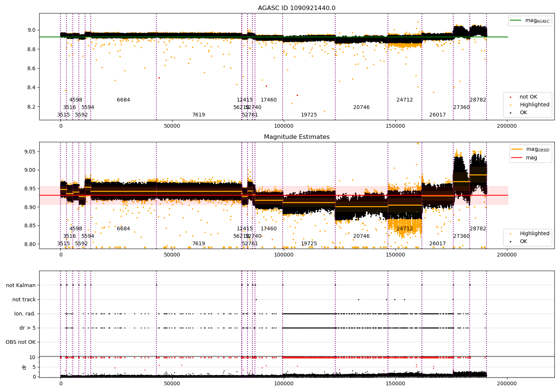Image resolution: width=560 pixels, height=392 pixels.
Task: Click 'OK' legend entry in the middle panel
Action: (x=519, y=242)
